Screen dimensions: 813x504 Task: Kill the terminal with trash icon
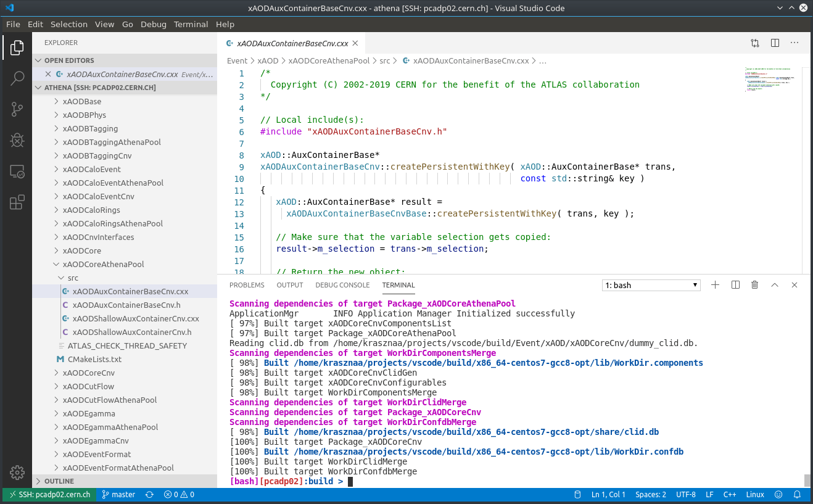(x=754, y=285)
